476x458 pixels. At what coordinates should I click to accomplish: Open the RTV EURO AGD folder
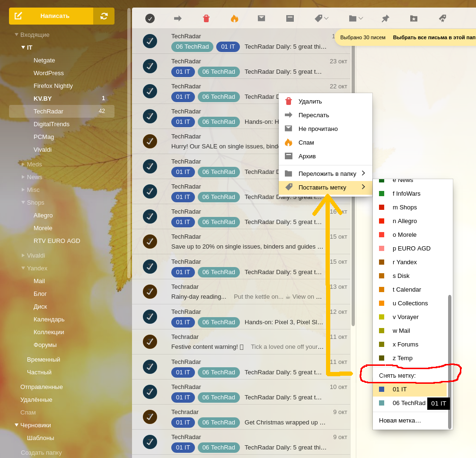(57, 241)
